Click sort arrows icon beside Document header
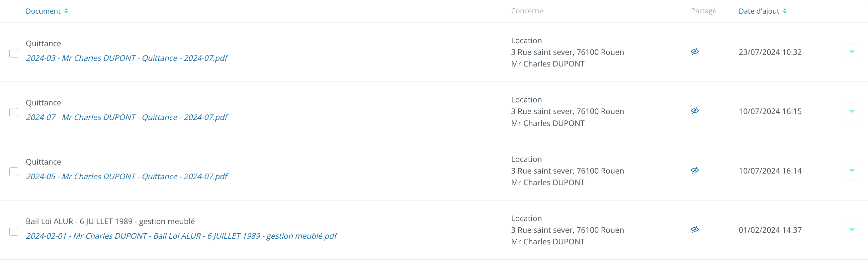The image size is (868, 262). tap(66, 11)
